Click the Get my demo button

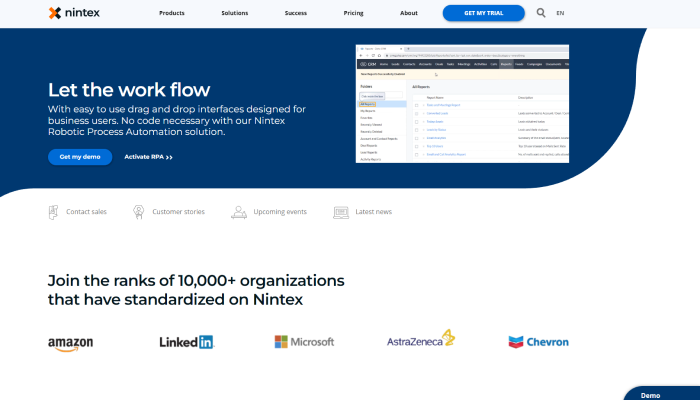[x=80, y=157]
